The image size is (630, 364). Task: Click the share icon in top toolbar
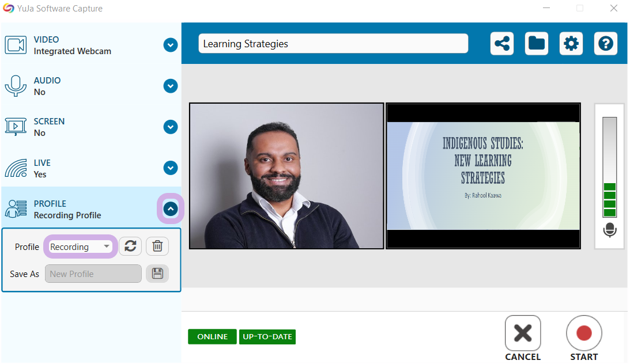502,44
